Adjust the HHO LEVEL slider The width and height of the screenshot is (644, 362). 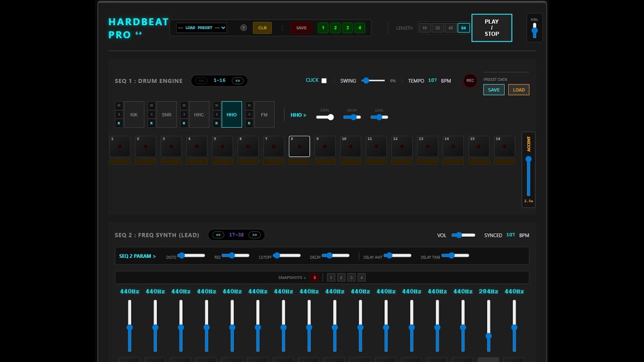pos(379,117)
